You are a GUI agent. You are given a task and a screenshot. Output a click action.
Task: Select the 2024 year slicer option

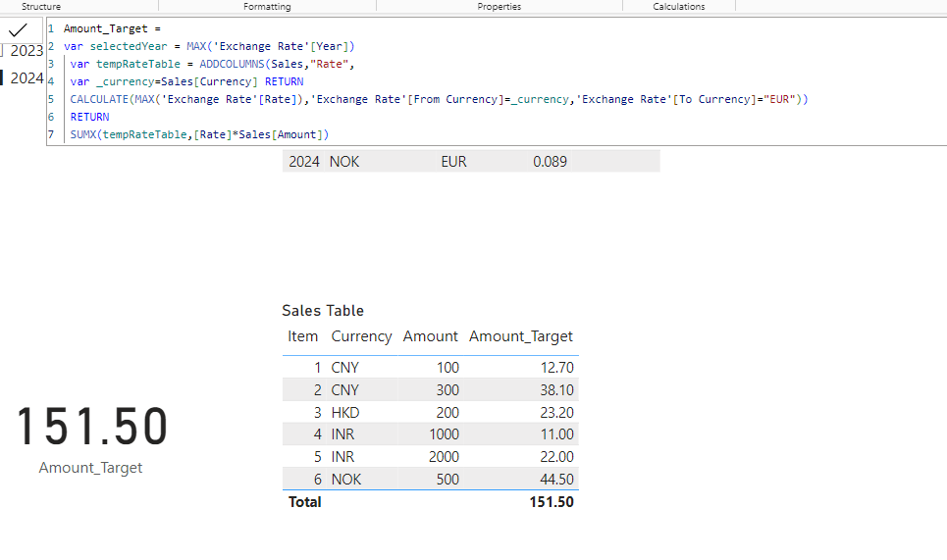click(26, 78)
